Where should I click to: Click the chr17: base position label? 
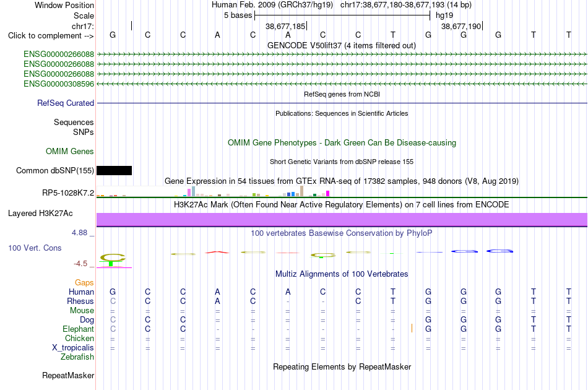click(x=83, y=26)
